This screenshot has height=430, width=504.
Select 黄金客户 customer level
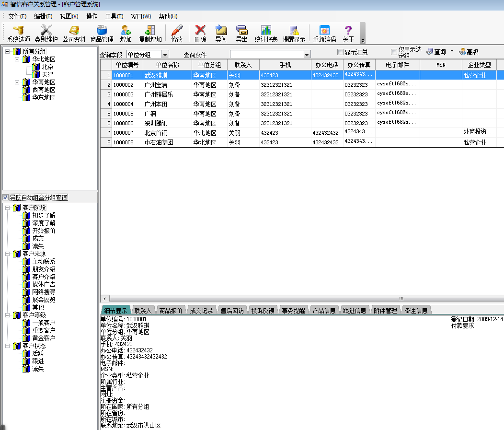coord(44,338)
